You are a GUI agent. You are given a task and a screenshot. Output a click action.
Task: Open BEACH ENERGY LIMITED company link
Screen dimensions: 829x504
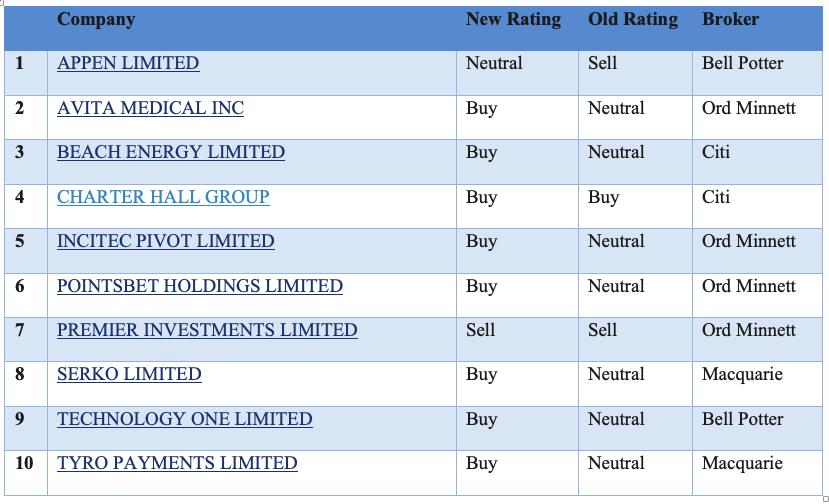point(171,152)
